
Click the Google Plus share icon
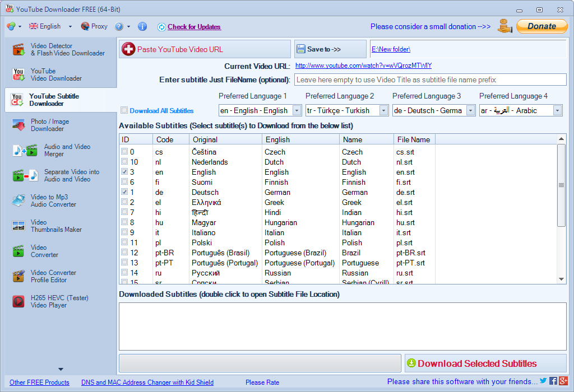(563, 381)
